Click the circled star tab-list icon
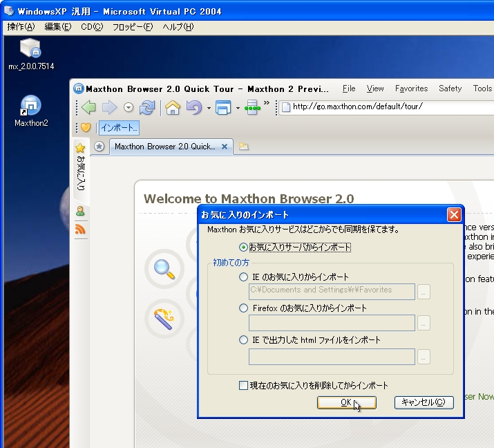Image resolution: width=494 pixels, height=448 pixels. coord(99,147)
